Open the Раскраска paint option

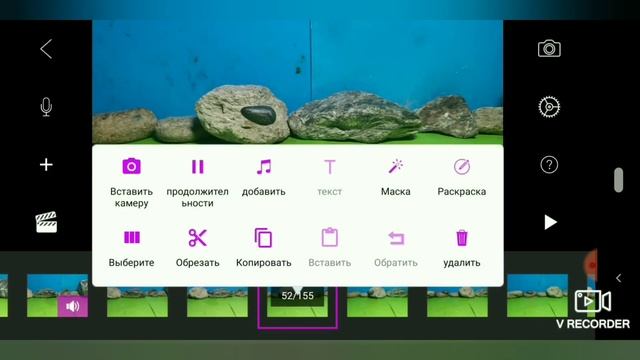pyautogui.click(x=462, y=177)
